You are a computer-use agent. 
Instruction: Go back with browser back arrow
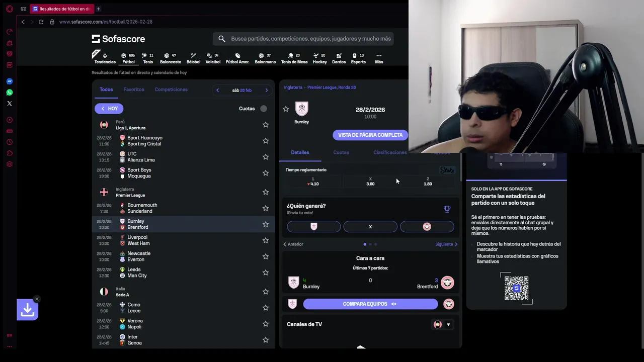23,22
